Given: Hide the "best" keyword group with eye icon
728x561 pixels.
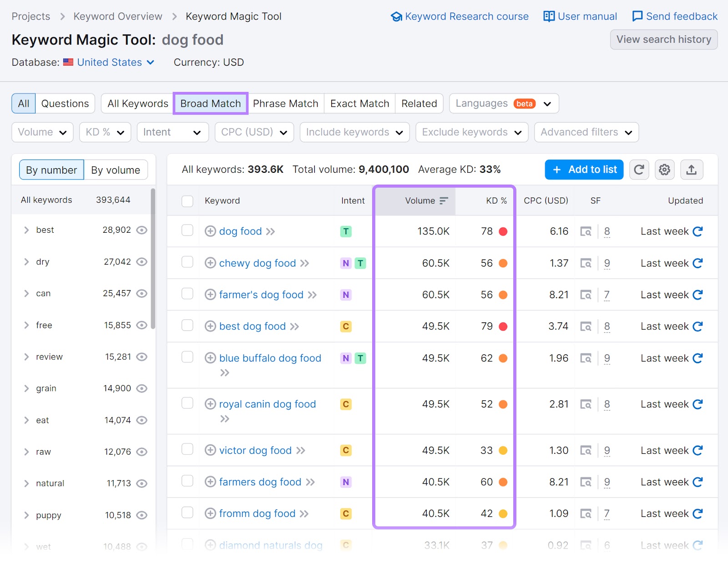Looking at the screenshot, I should 142,230.
